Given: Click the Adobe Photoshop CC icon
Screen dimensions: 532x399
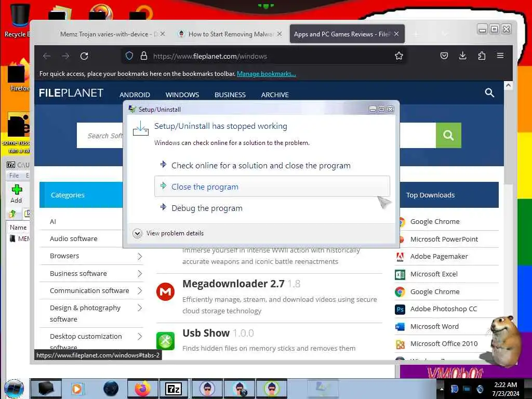Looking at the screenshot, I should coord(400,310).
